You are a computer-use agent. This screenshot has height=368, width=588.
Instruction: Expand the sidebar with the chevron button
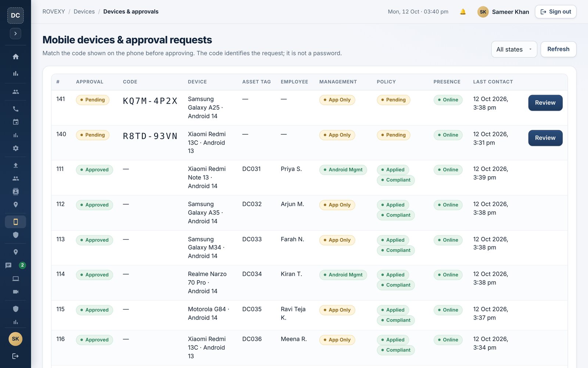pyautogui.click(x=15, y=33)
